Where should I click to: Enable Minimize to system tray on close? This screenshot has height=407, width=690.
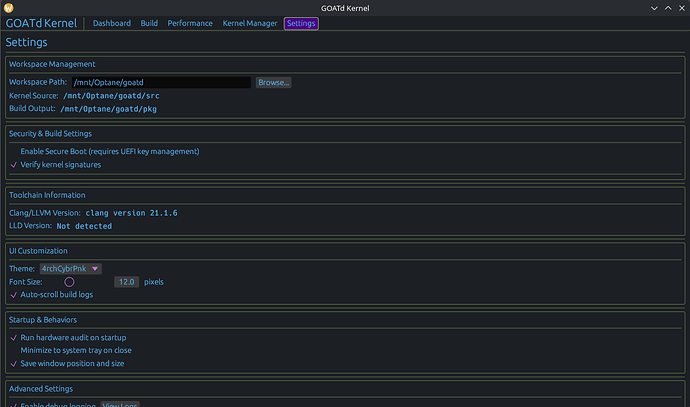pos(14,351)
